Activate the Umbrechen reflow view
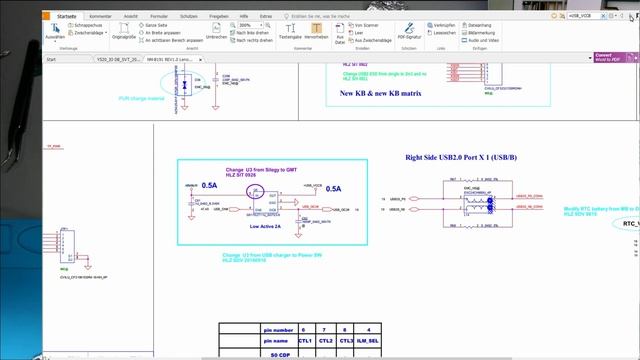 point(216,31)
